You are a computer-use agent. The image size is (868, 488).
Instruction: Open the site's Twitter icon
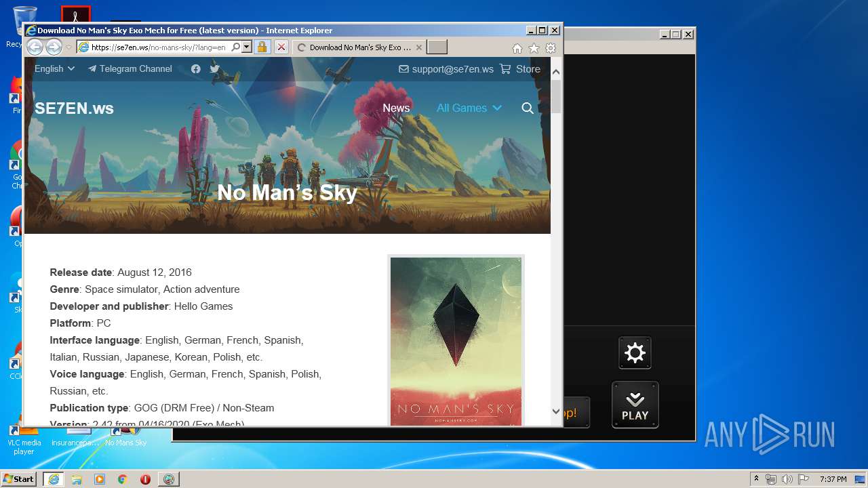(x=215, y=68)
